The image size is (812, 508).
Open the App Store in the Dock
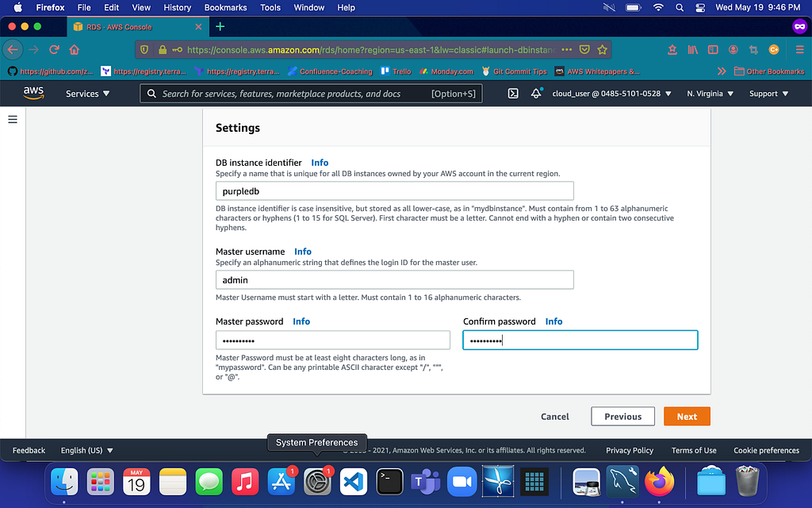tap(282, 482)
